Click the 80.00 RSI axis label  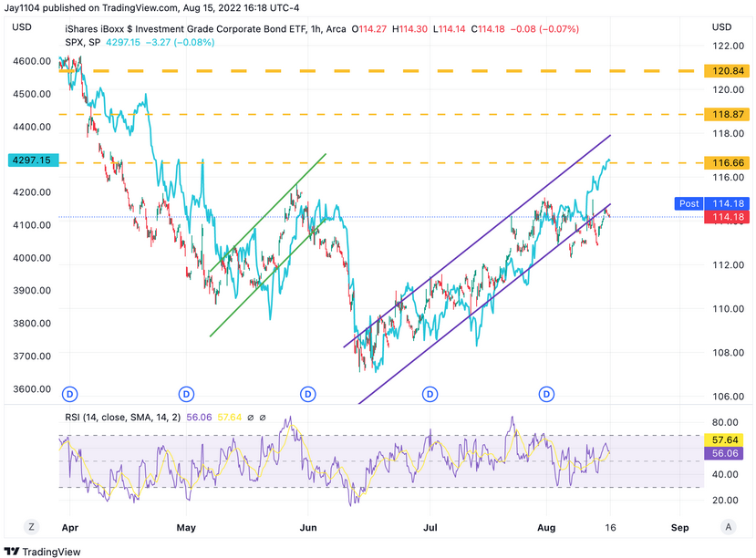[x=725, y=422]
